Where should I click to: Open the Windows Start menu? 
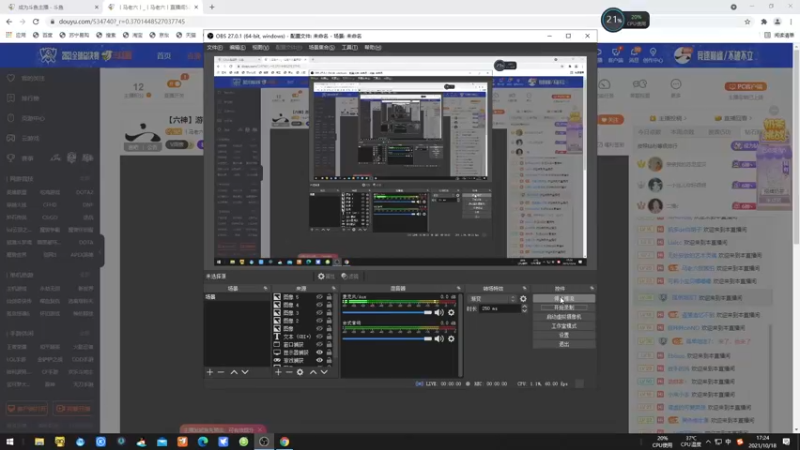click(x=9, y=442)
